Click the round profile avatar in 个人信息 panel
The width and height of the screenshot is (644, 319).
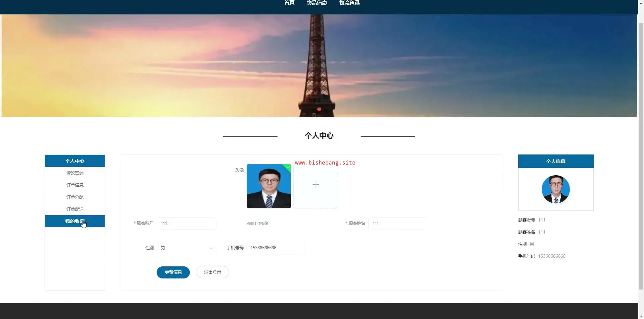click(x=555, y=189)
